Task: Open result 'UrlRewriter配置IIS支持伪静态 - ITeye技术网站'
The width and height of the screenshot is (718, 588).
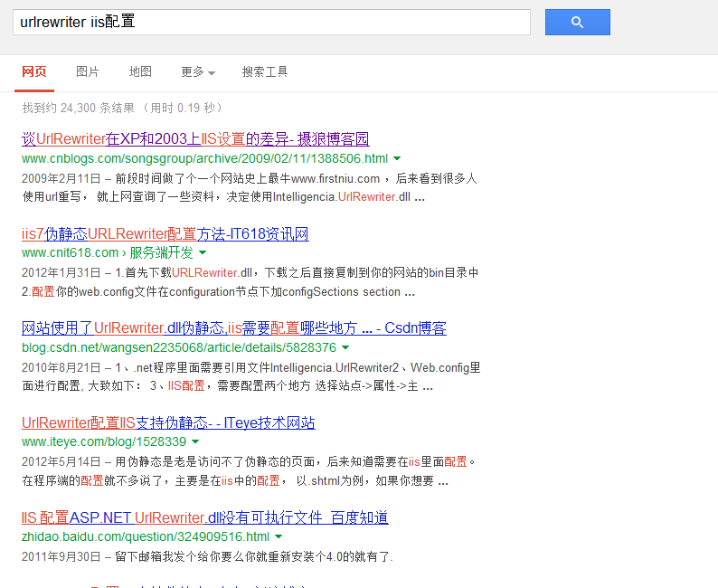Action: (168, 422)
